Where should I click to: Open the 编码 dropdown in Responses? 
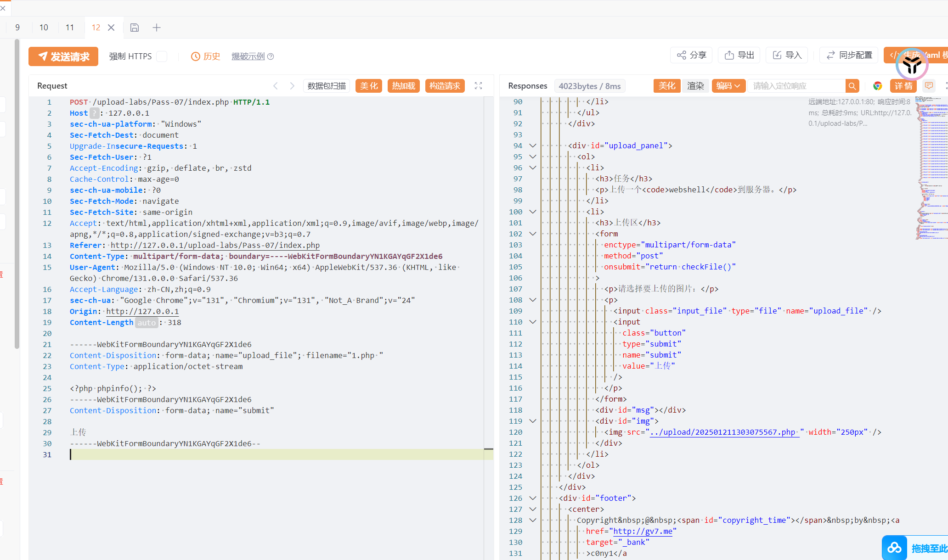728,86
